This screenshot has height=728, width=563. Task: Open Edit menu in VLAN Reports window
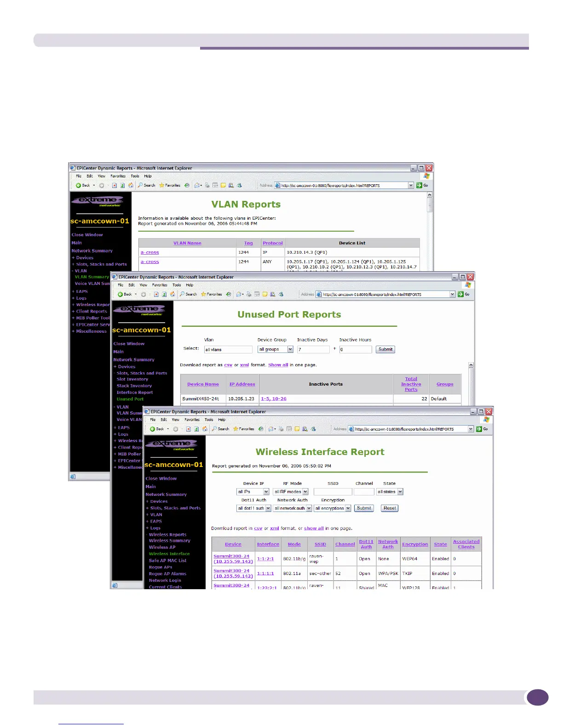coord(90,176)
